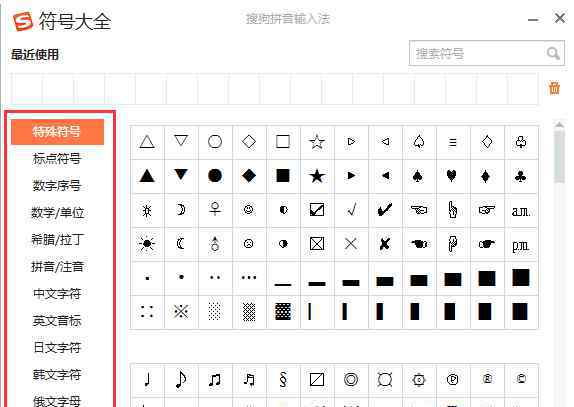The image size is (574, 407).
Task: Insert the thin check mark symbol
Action: click(x=351, y=210)
